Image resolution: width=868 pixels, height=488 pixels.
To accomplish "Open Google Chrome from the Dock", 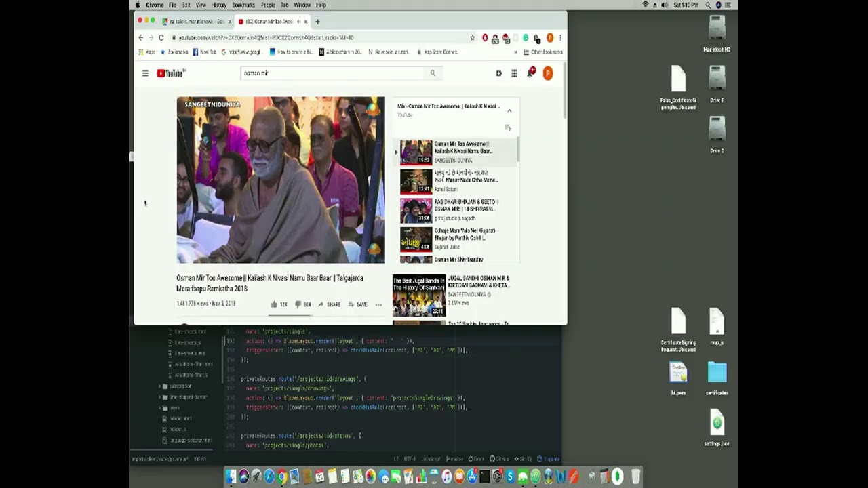I will (x=281, y=477).
